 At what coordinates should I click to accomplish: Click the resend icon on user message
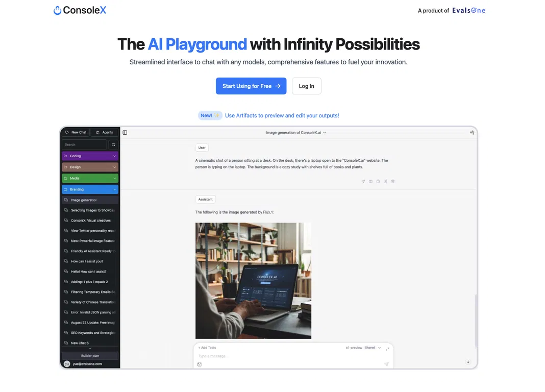point(363,181)
